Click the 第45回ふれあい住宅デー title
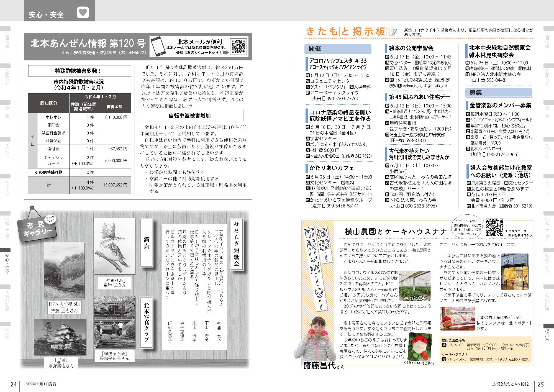554x392 pixels. [x=419, y=97]
